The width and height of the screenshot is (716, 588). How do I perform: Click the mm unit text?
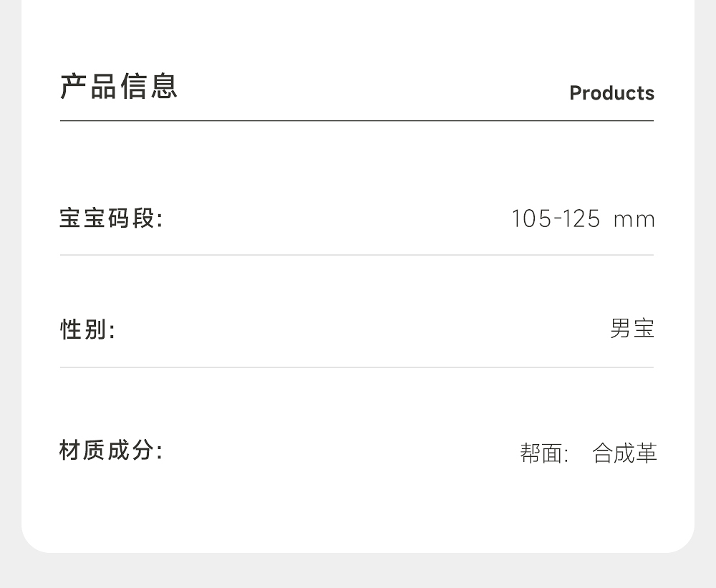pyautogui.click(x=634, y=219)
